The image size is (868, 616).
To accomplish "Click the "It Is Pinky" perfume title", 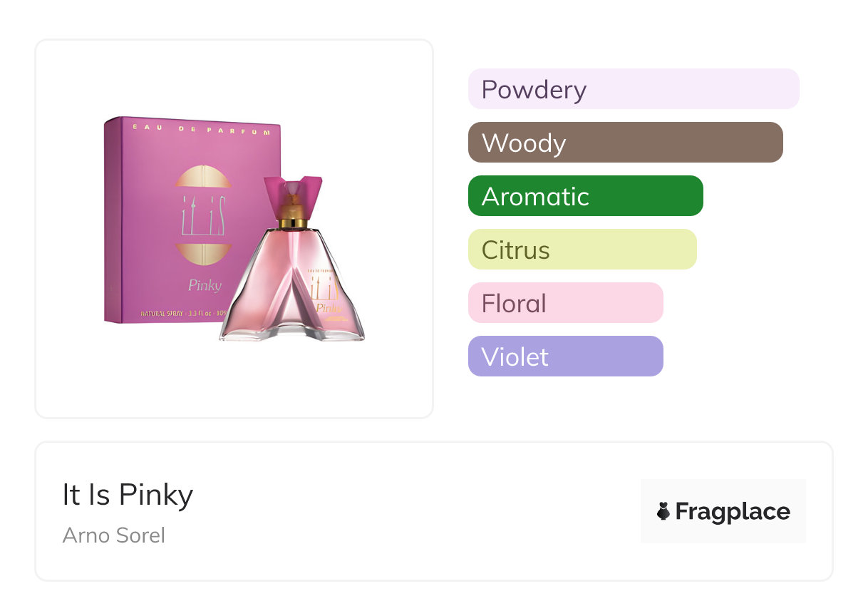I will tap(128, 495).
